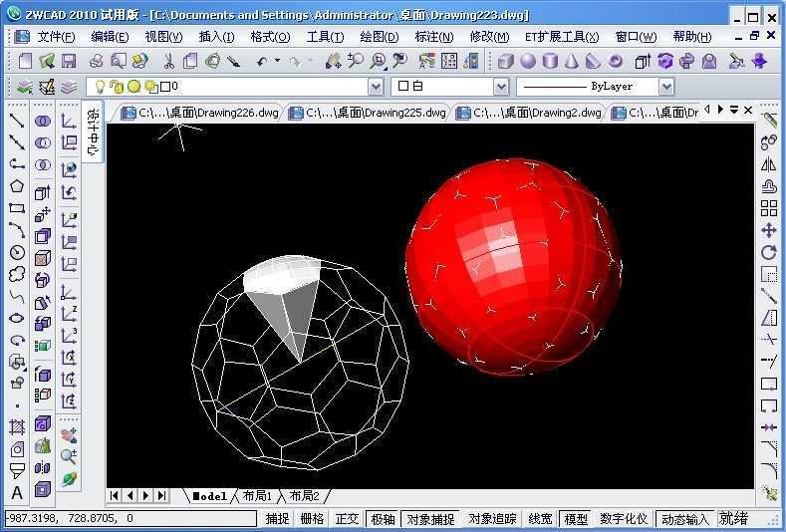Screen dimensions: 786x532
Task: Click the Print icon in toolbar
Action: tap(97, 61)
